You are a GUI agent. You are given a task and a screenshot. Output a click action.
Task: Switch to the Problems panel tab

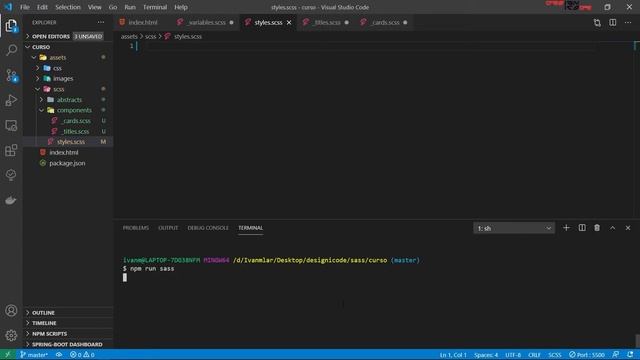(x=136, y=228)
